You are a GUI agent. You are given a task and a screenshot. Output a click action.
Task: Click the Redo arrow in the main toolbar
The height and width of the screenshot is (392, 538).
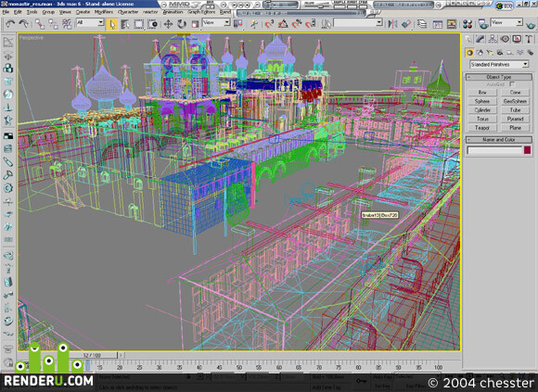[24, 23]
